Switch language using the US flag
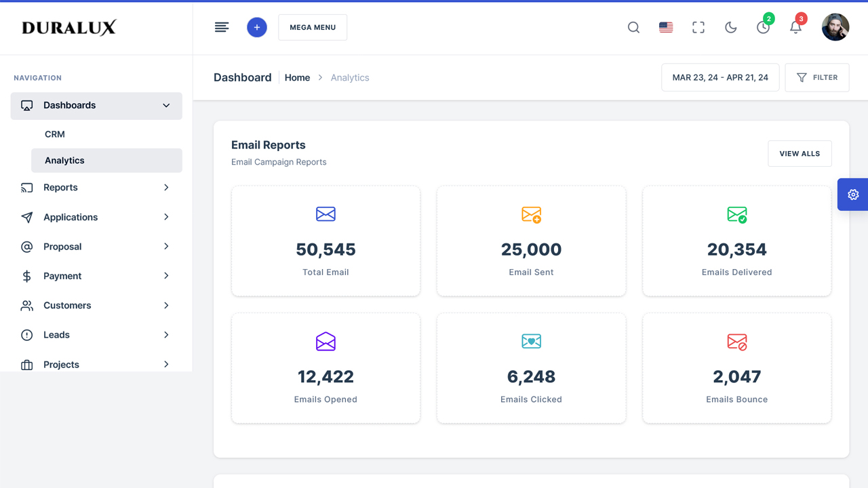Image resolution: width=868 pixels, height=488 pixels. [x=665, y=27]
